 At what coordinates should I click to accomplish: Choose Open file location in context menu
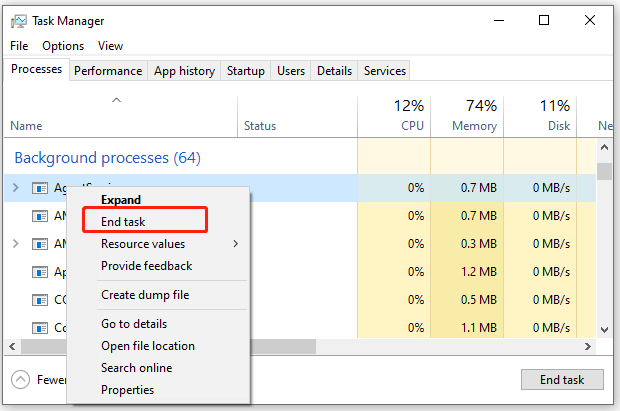click(148, 346)
